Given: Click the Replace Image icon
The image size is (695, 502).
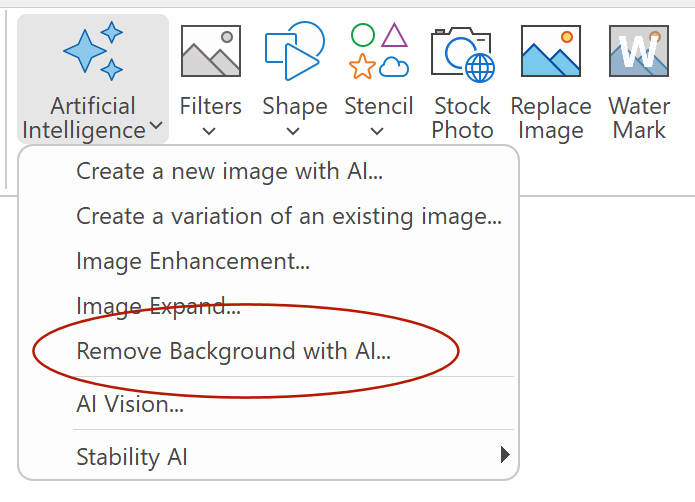Looking at the screenshot, I should point(551,51).
